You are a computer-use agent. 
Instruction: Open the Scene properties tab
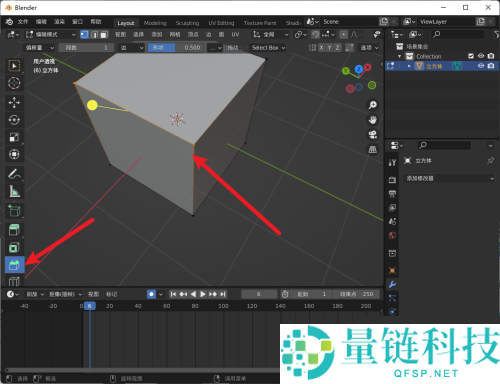point(392,221)
